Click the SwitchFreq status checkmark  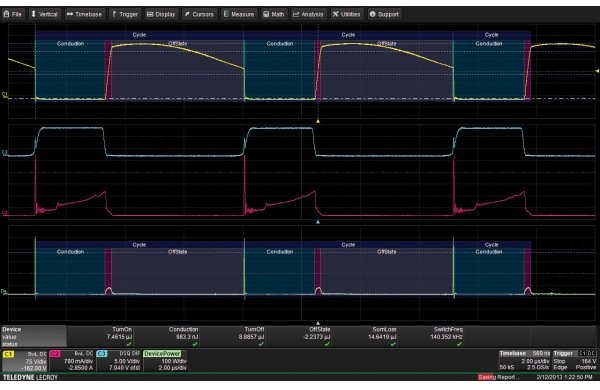click(x=459, y=344)
